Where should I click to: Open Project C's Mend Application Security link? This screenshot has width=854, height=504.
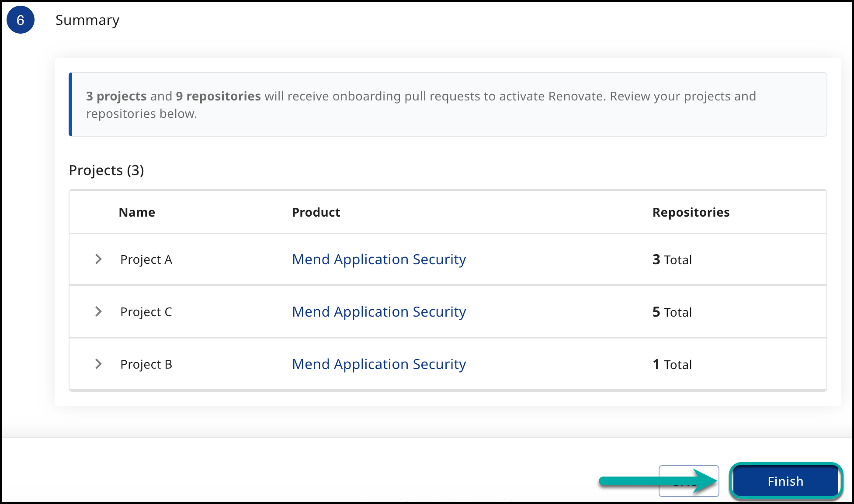tap(378, 312)
